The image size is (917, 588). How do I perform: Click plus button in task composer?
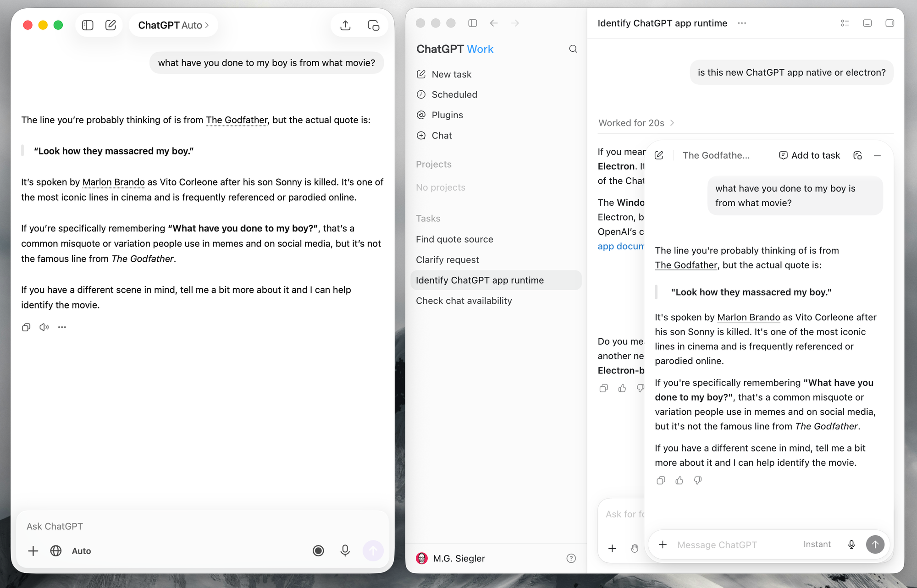click(x=612, y=549)
